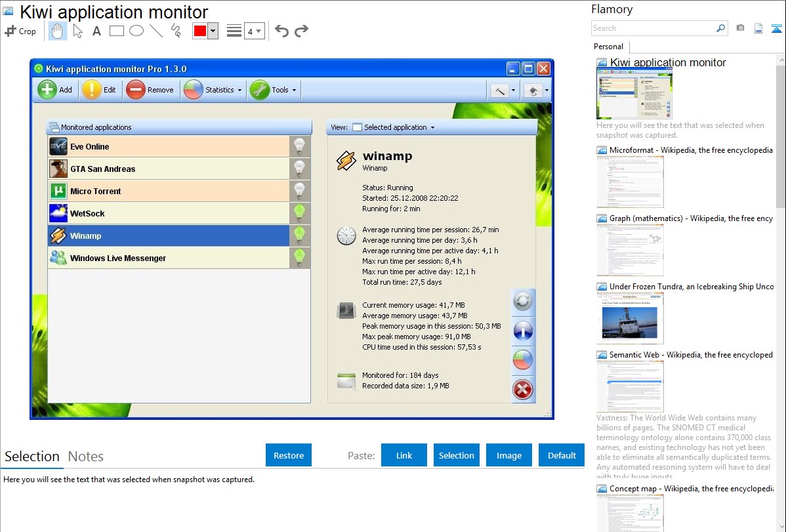The image size is (786, 532).
Task: Open Semantic Web Wikipedia snapshot thumbnail
Action: point(630,386)
